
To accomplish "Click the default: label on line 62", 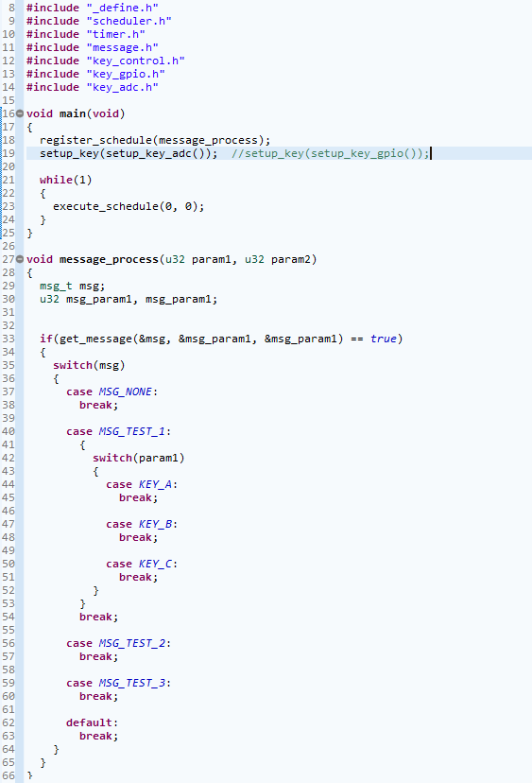I will [x=93, y=722].
